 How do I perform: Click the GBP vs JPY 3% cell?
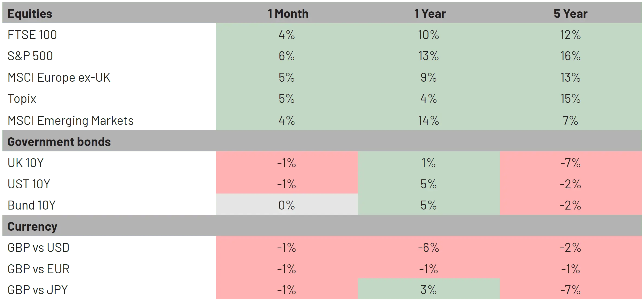click(429, 290)
